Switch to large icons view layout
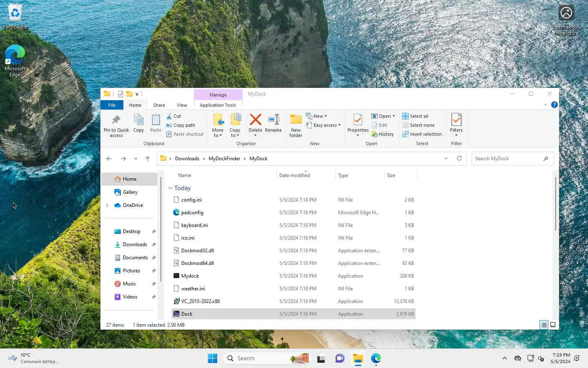The height and width of the screenshot is (368, 588). coord(553,325)
